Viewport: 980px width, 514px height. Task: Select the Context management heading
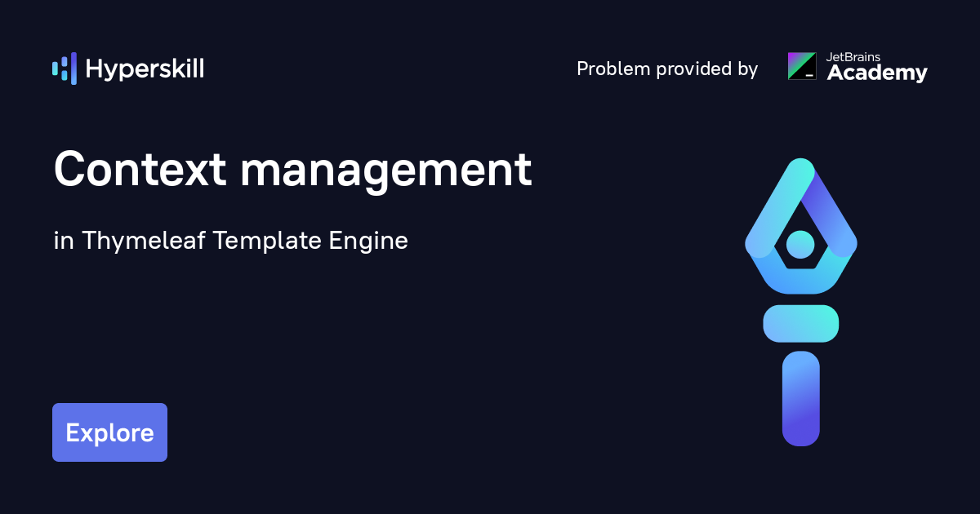292,169
